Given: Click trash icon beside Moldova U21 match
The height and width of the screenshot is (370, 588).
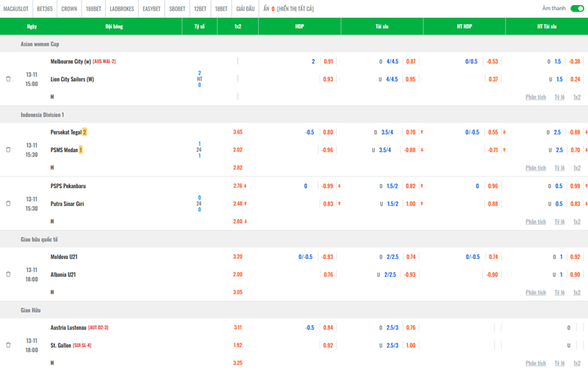Looking at the screenshot, I should tap(8, 274).
